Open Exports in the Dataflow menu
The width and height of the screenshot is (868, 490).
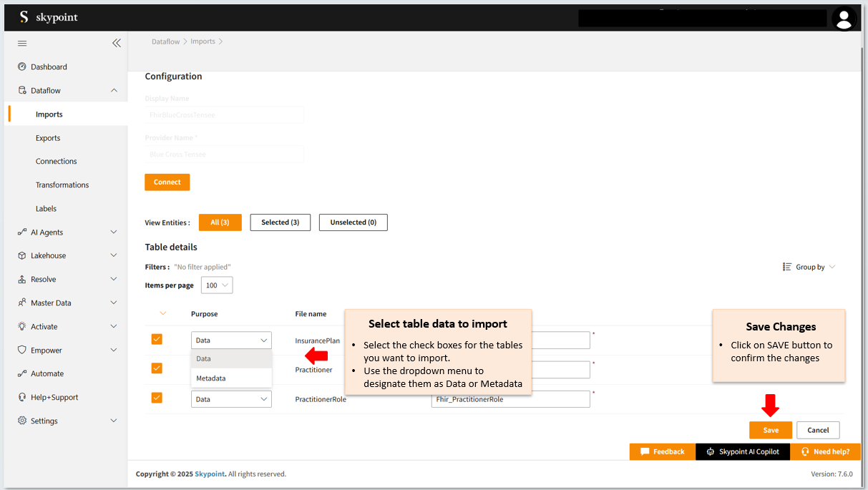[48, 138]
